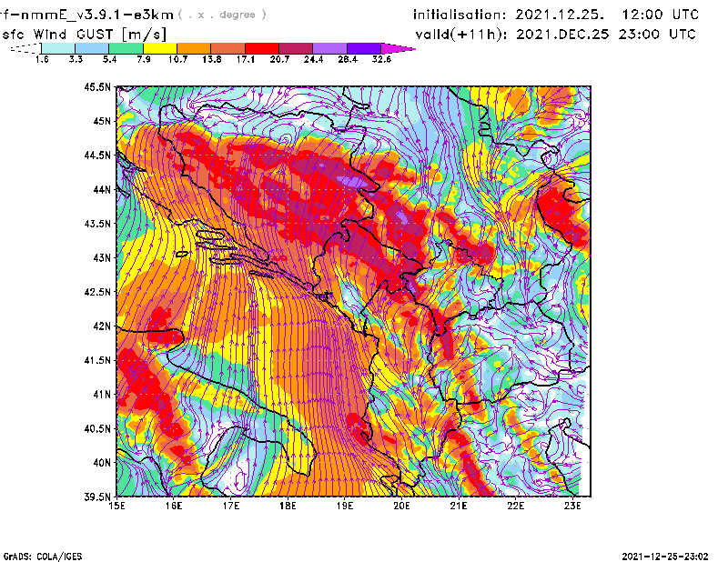Click the 'valid(+11h):' label
The width and height of the screenshot is (728, 562).
coord(461,35)
